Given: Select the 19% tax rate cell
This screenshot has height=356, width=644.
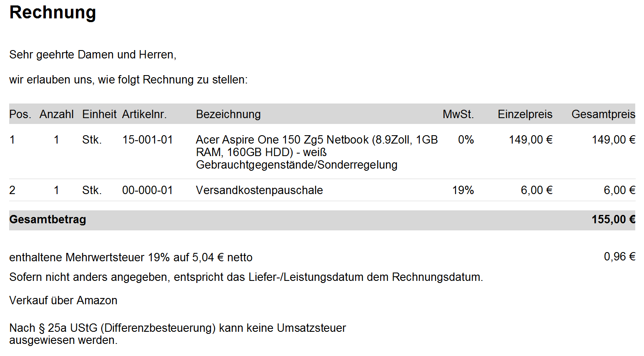Looking at the screenshot, I should [x=463, y=190].
